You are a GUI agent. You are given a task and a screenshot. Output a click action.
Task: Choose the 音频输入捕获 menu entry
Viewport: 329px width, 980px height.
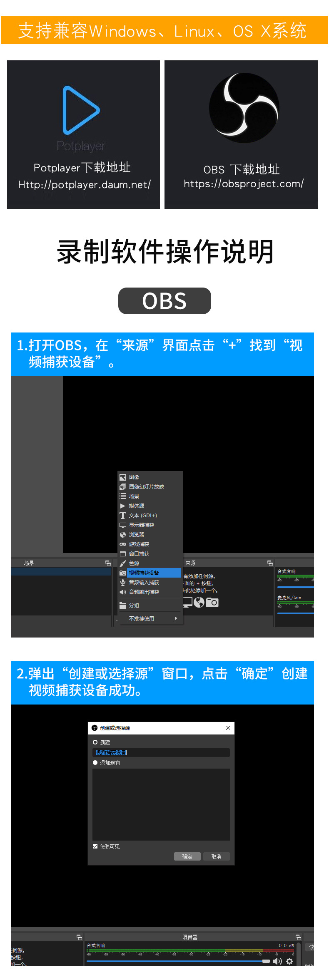[x=150, y=582]
